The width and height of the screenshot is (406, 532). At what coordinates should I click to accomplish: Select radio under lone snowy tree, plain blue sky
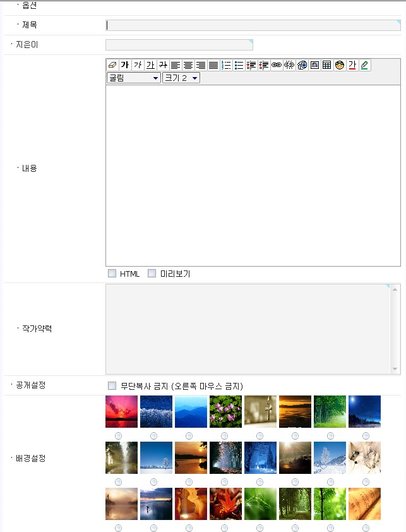tap(153, 482)
